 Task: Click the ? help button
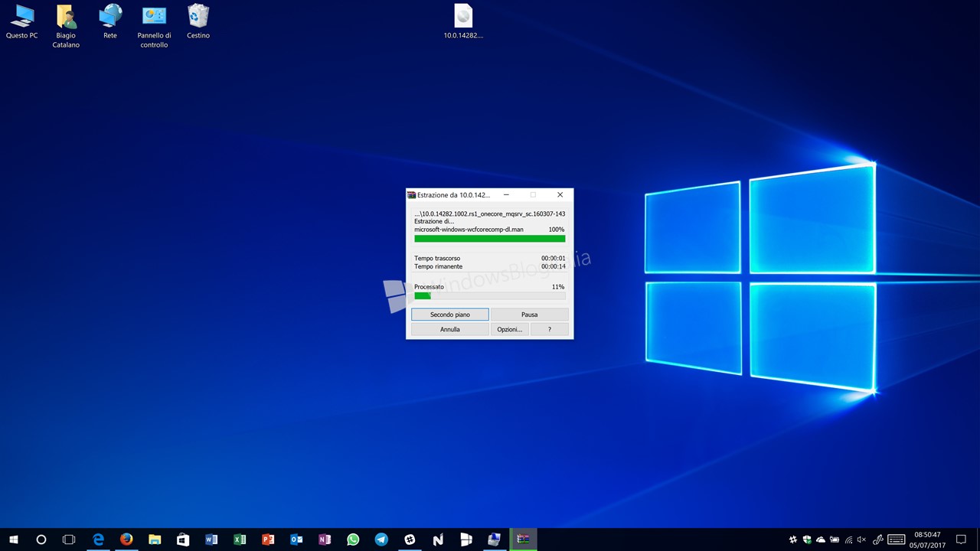(x=550, y=329)
